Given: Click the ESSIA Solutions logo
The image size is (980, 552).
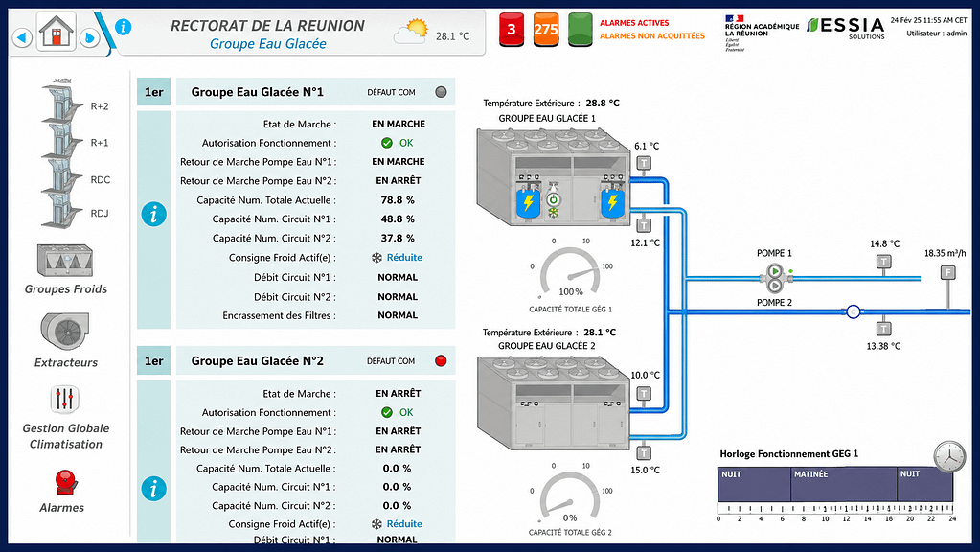Looking at the screenshot, I should click(846, 28).
